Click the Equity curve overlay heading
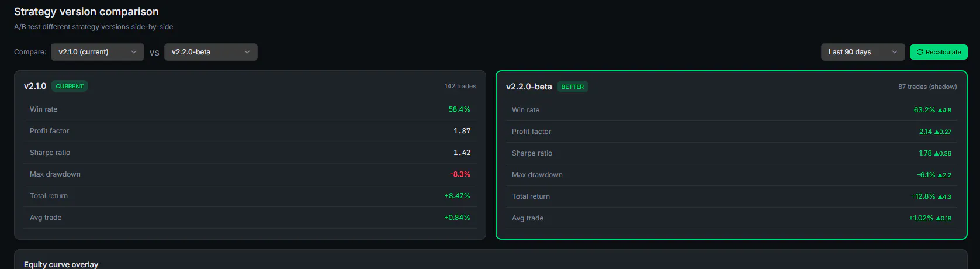 [x=61, y=264]
